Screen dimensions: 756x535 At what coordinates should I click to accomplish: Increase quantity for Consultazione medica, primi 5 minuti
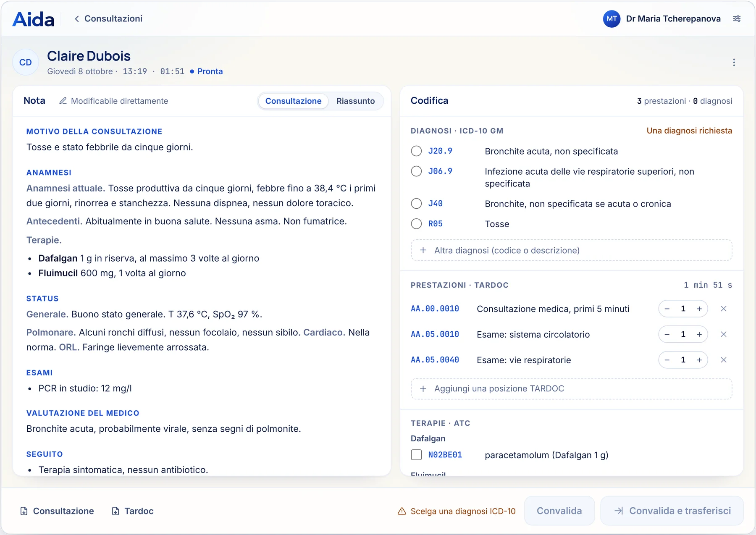pos(699,309)
